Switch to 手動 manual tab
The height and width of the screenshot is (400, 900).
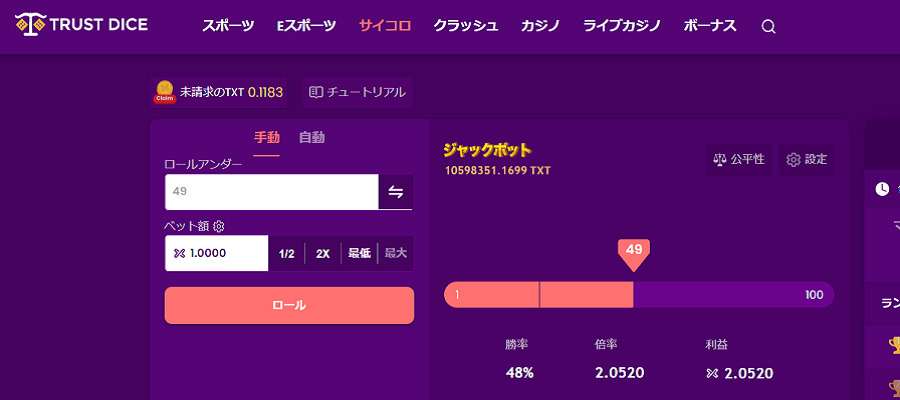267,138
